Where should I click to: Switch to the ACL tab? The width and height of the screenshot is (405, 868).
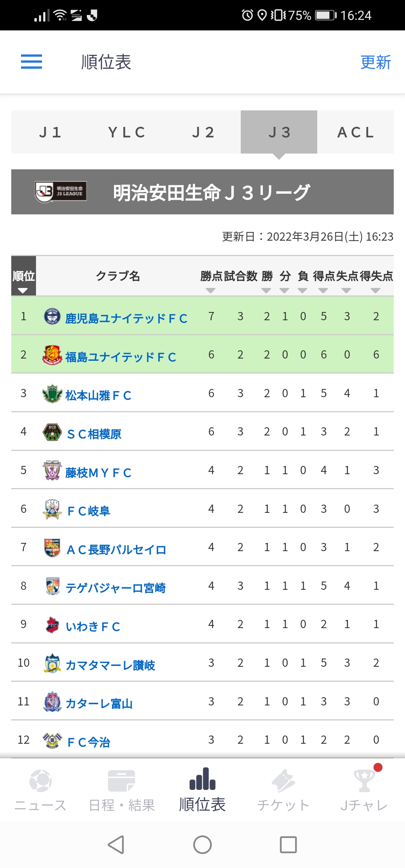(x=355, y=132)
